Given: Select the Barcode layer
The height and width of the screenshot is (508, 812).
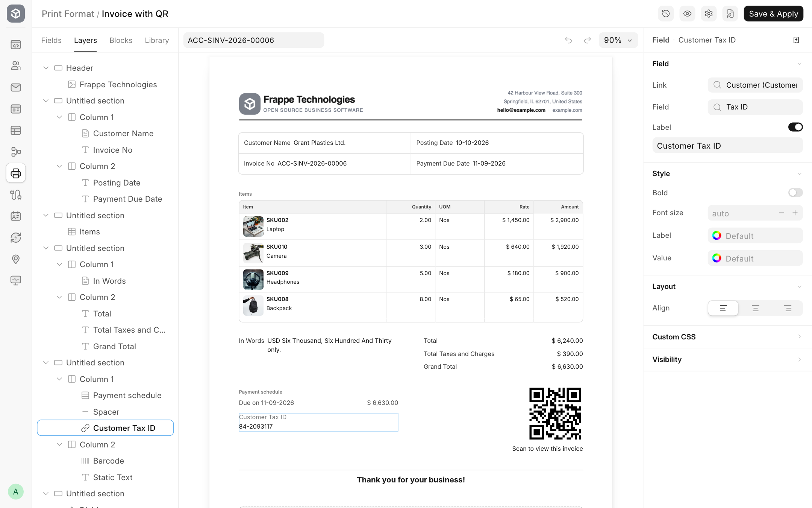Looking at the screenshot, I should point(105,461).
